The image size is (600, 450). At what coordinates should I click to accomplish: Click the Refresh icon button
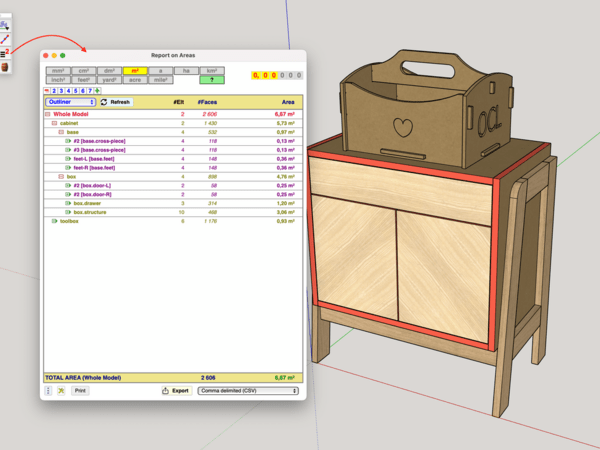pos(104,102)
